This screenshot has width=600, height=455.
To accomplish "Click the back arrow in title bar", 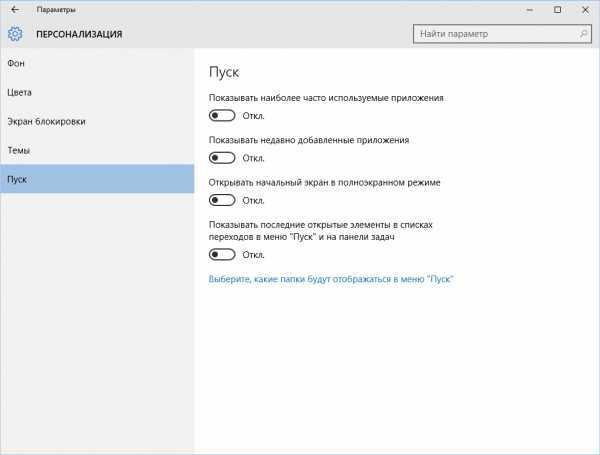I will point(13,9).
